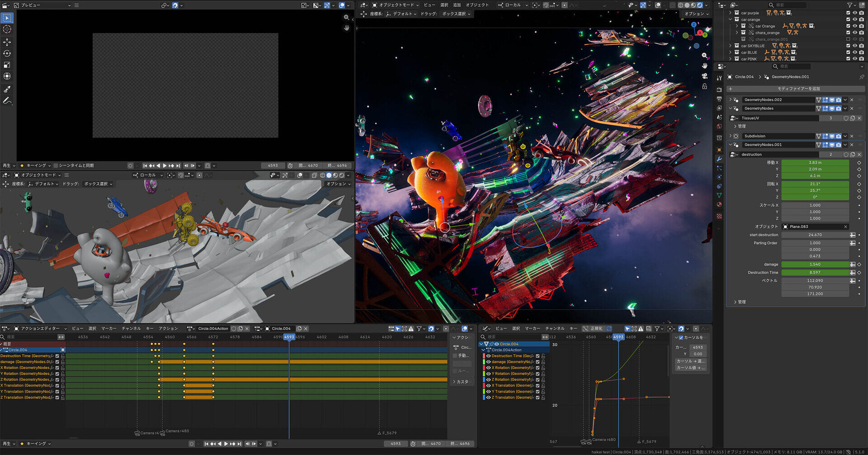Click the zoom magnifier icon in rendered viewport
868x455 pixels.
point(704,55)
